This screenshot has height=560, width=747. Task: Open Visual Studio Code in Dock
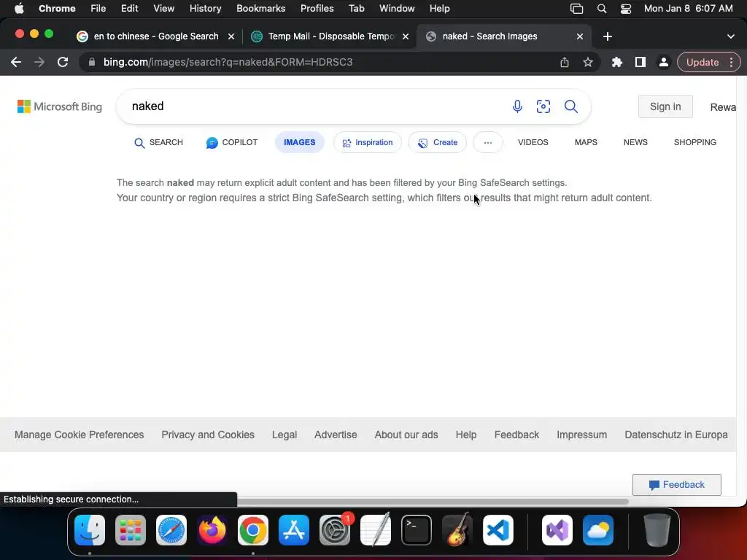coord(498,530)
